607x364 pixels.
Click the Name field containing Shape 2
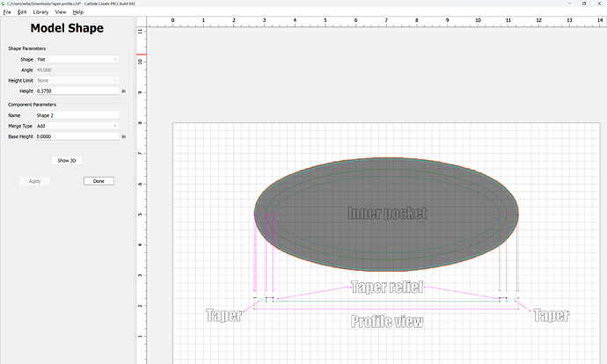[x=77, y=115]
